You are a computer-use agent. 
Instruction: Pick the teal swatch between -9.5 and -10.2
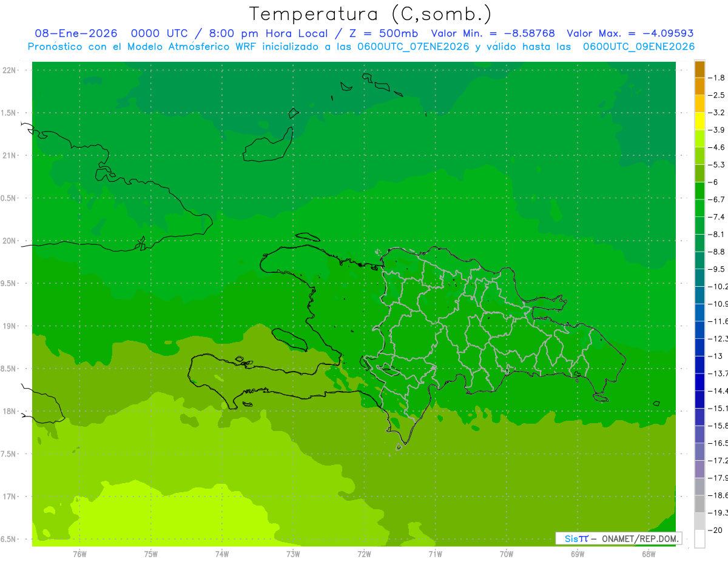[x=699, y=278]
